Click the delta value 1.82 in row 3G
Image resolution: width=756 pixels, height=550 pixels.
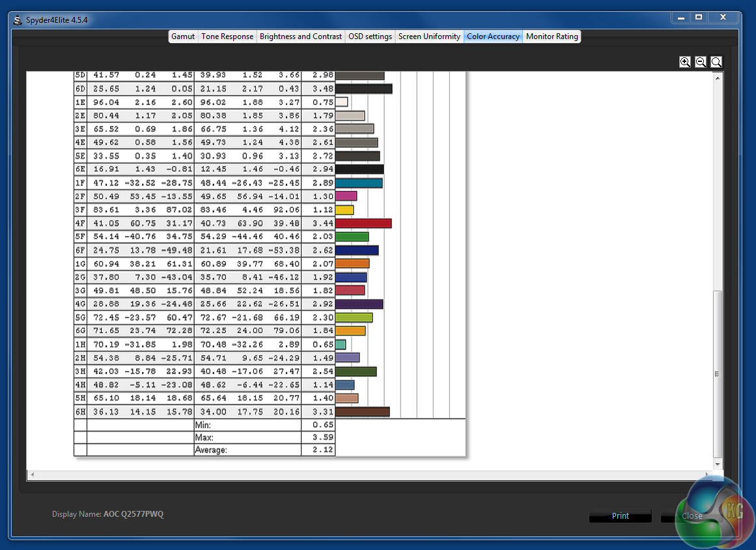322,291
